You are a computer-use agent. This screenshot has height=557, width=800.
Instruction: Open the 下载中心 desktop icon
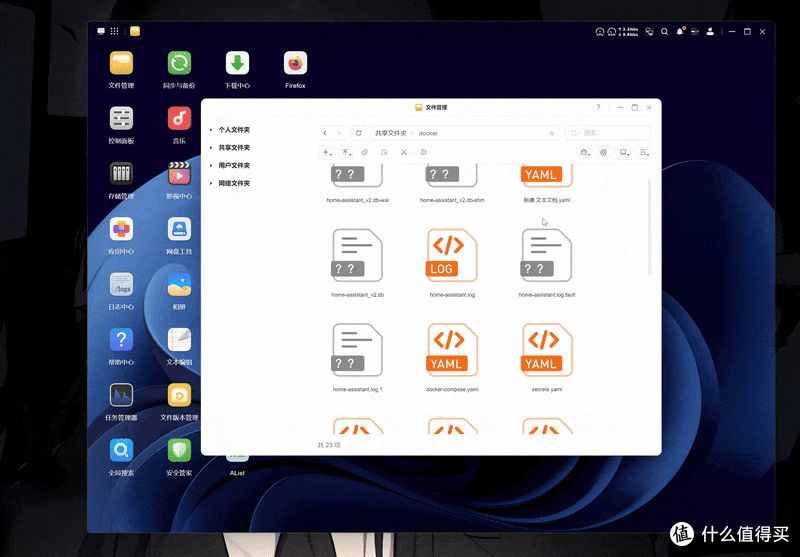pyautogui.click(x=237, y=63)
